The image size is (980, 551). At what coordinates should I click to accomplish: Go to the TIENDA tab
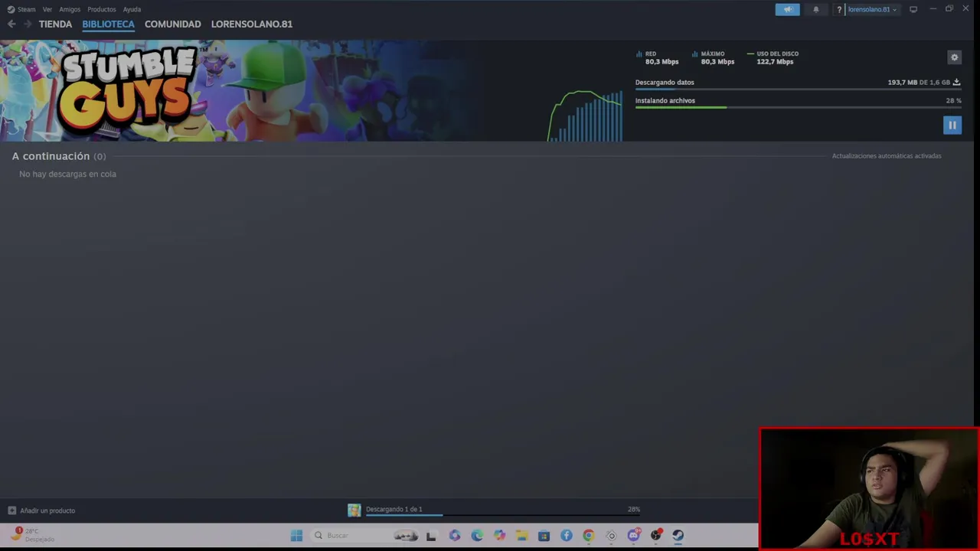click(55, 24)
